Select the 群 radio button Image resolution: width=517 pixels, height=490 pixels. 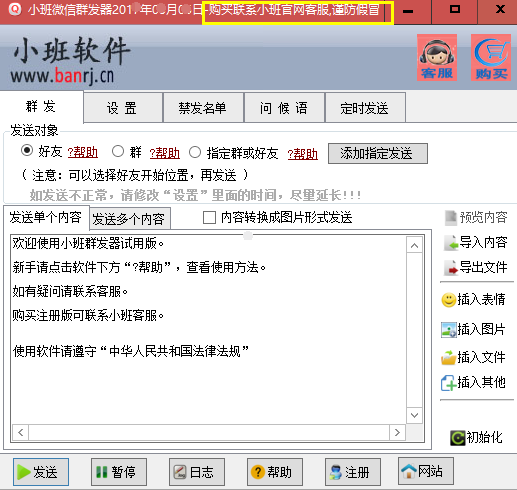click(118, 151)
